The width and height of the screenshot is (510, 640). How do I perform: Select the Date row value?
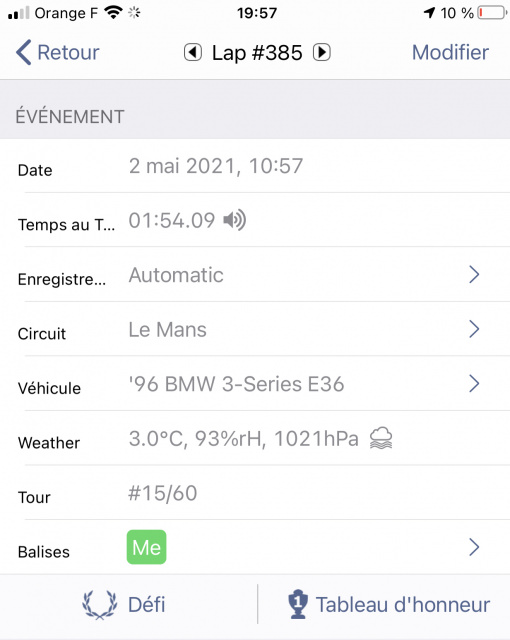click(216, 166)
